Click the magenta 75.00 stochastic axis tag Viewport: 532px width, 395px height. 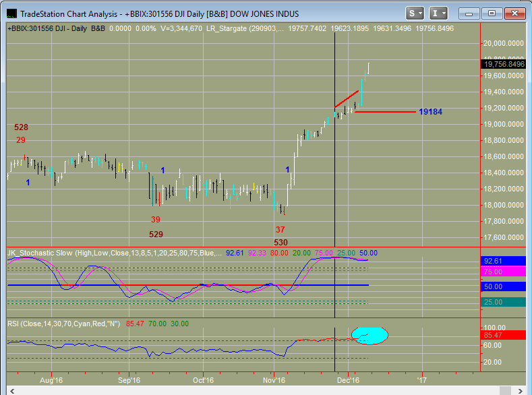pos(504,272)
